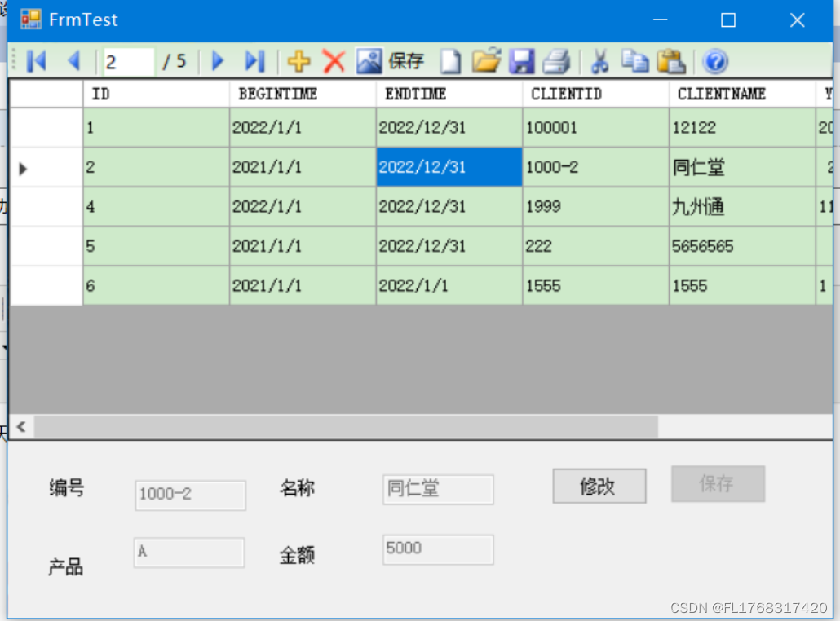Paste using the clipboard icon

(671, 61)
